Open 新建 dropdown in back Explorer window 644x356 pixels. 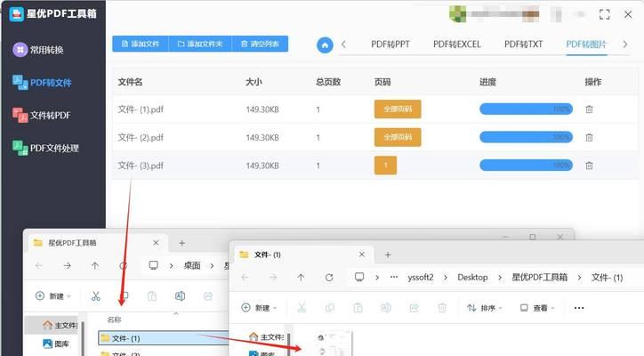tap(53, 296)
